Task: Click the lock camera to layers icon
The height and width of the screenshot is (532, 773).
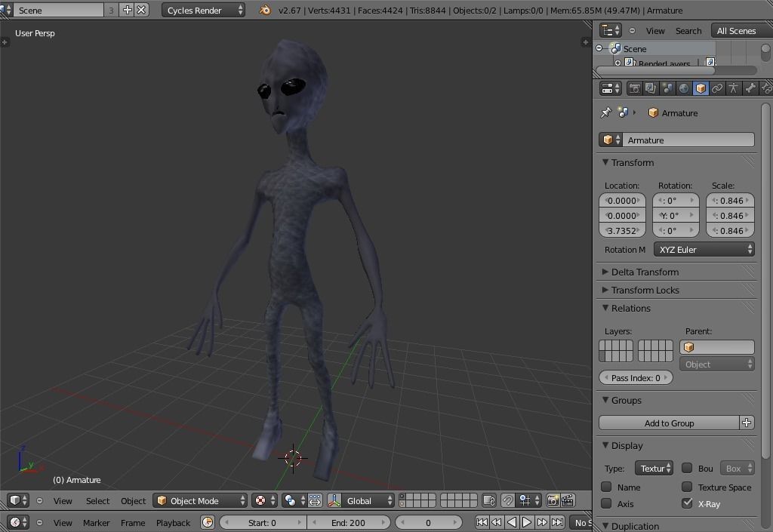Action: pos(489,500)
